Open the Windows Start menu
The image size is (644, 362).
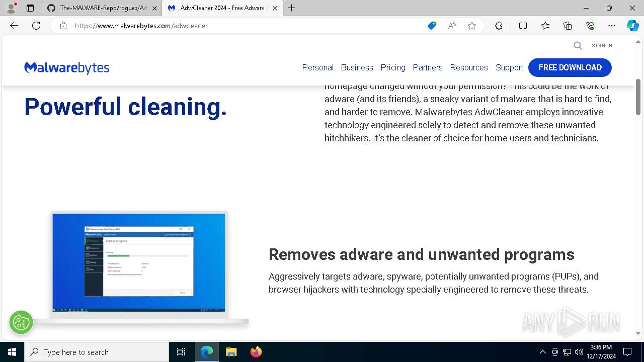(12, 352)
